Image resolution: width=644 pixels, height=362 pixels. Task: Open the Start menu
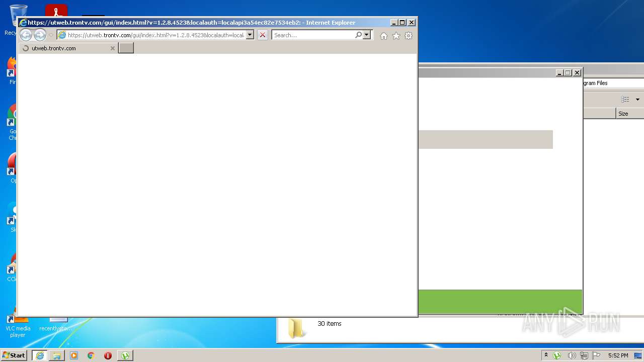(14, 355)
